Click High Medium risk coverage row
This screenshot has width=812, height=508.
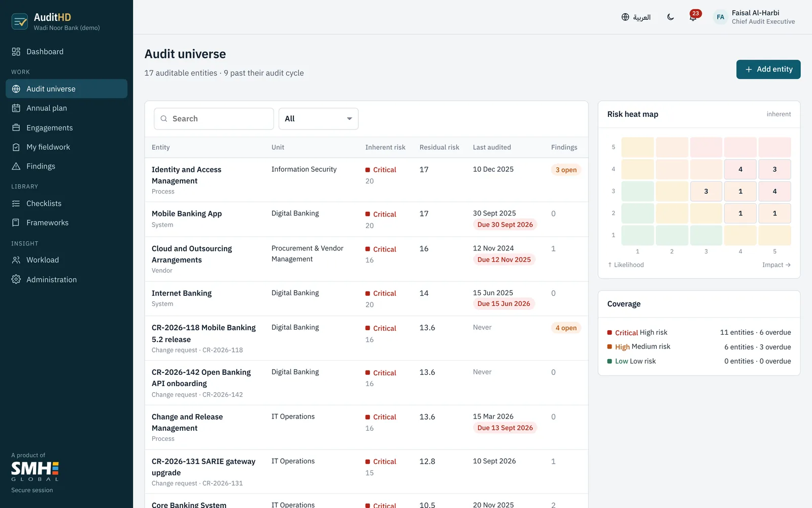point(699,347)
